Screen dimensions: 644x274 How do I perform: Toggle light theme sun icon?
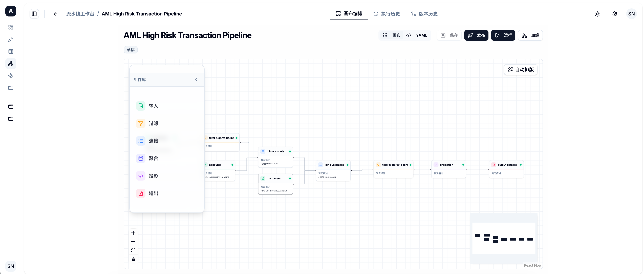[x=597, y=14]
